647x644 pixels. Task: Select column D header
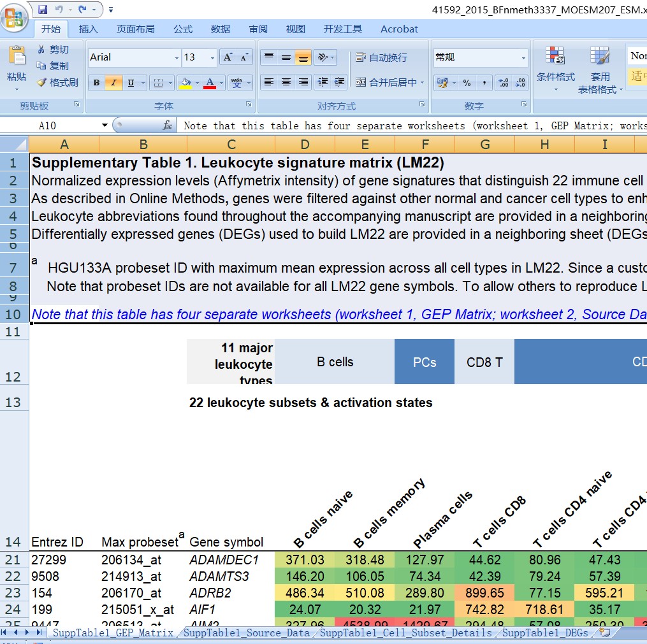click(x=305, y=145)
